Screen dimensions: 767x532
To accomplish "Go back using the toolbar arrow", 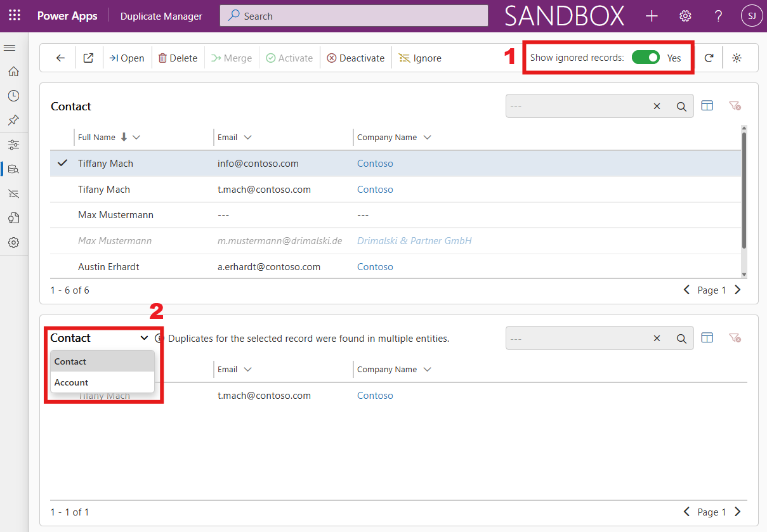I will pos(60,58).
